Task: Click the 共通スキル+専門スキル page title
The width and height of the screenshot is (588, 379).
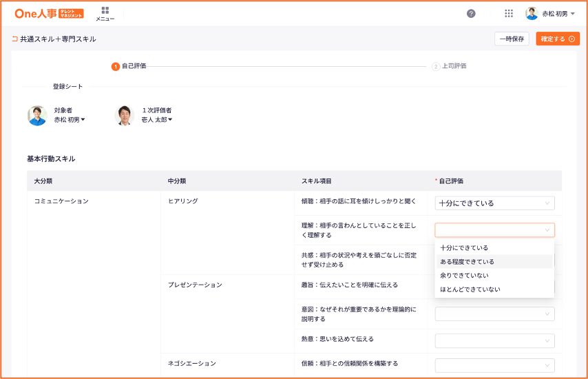Action: 58,39
